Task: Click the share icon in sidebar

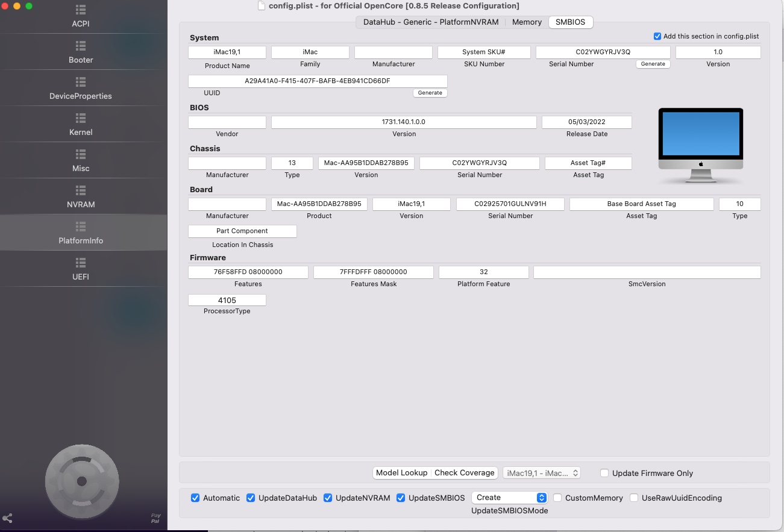Action: tap(7, 518)
